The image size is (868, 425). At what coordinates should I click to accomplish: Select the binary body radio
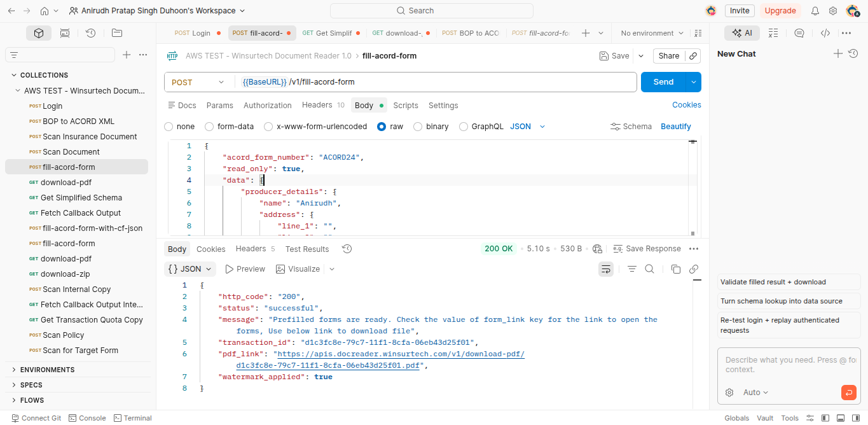click(418, 127)
